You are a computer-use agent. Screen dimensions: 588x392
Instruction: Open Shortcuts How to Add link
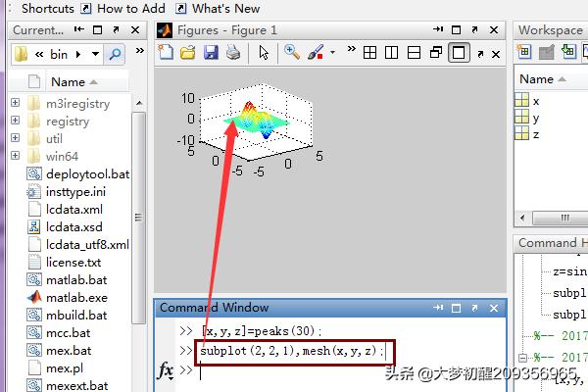tap(123, 8)
